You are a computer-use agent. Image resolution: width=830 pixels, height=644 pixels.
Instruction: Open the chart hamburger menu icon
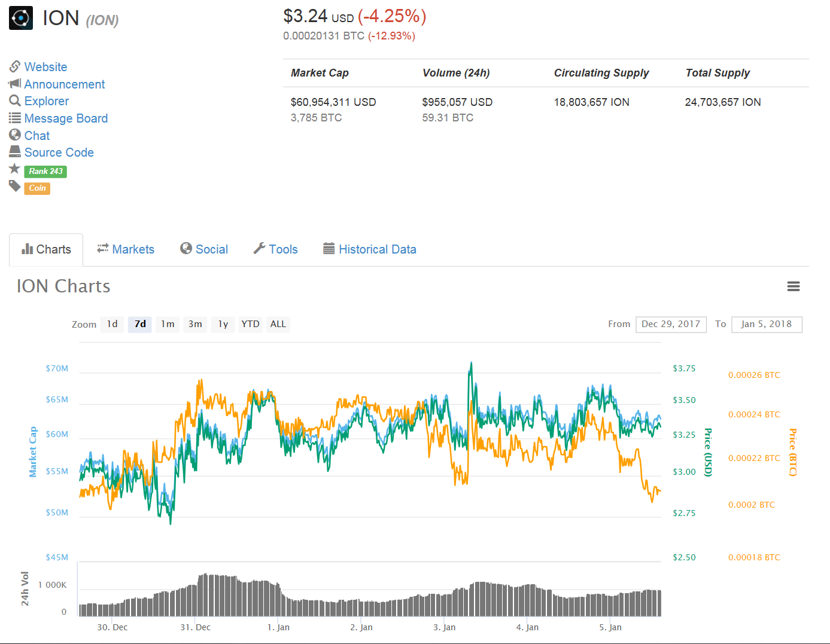pyautogui.click(x=793, y=286)
